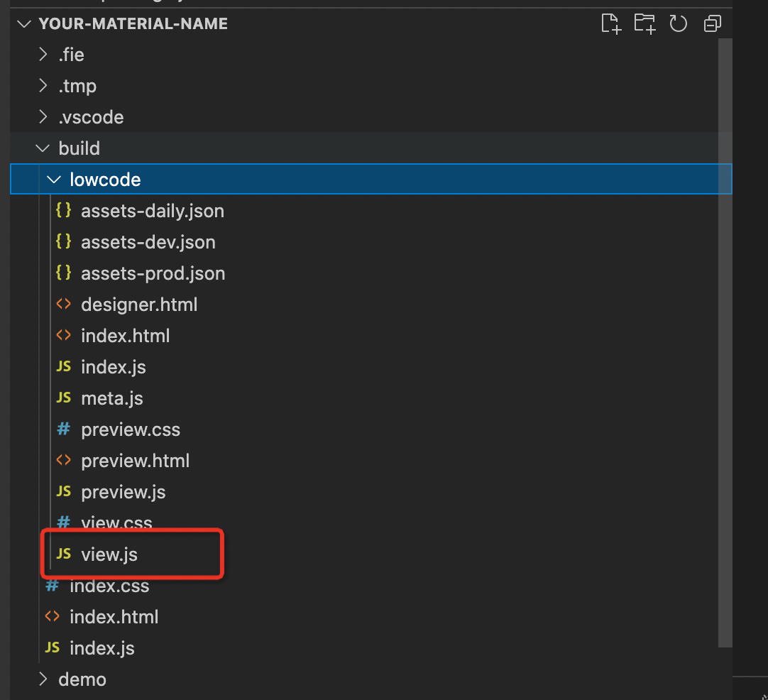This screenshot has width=768, height=700.
Task: Refresh the Explorer file tree
Action: (679, 23)
